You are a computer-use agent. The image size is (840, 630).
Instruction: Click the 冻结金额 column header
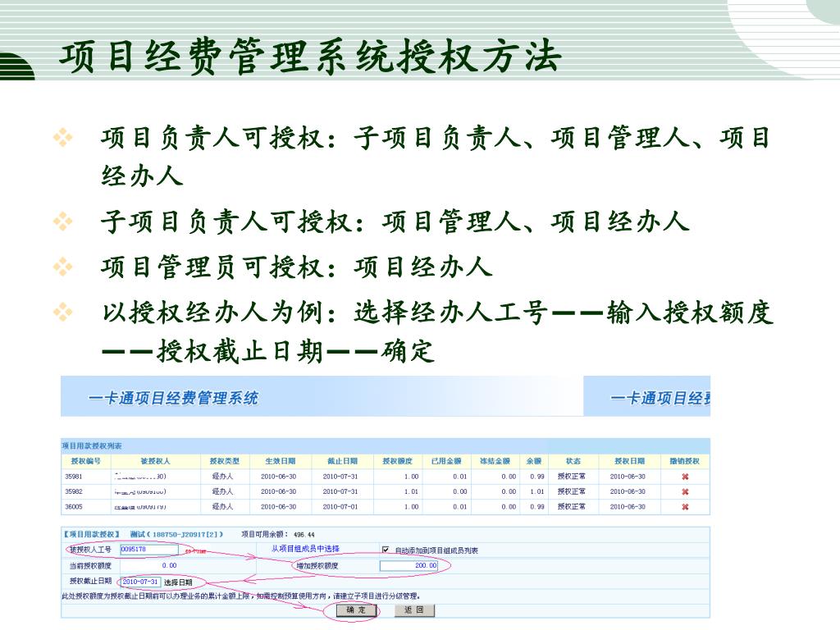(x=495, y=461)
